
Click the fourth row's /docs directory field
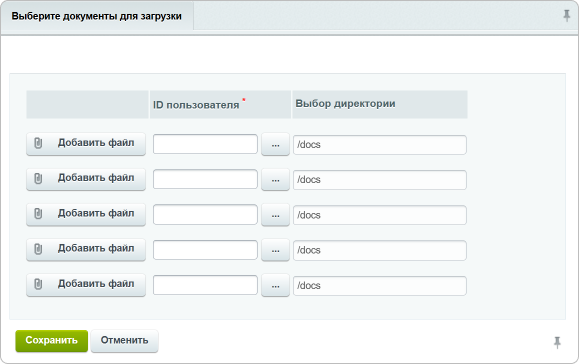point(380,250)
